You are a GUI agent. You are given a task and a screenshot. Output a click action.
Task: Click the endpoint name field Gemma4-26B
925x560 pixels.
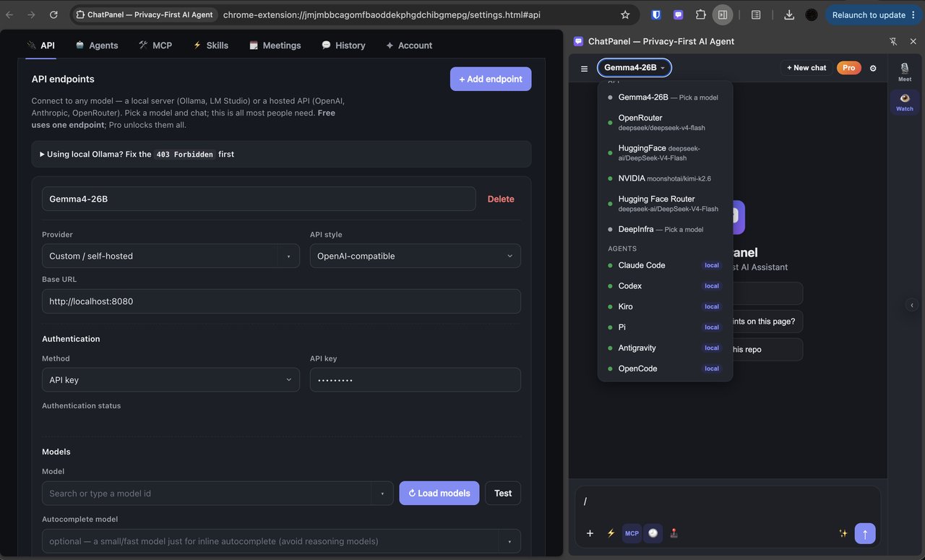[x=259, y=199]
